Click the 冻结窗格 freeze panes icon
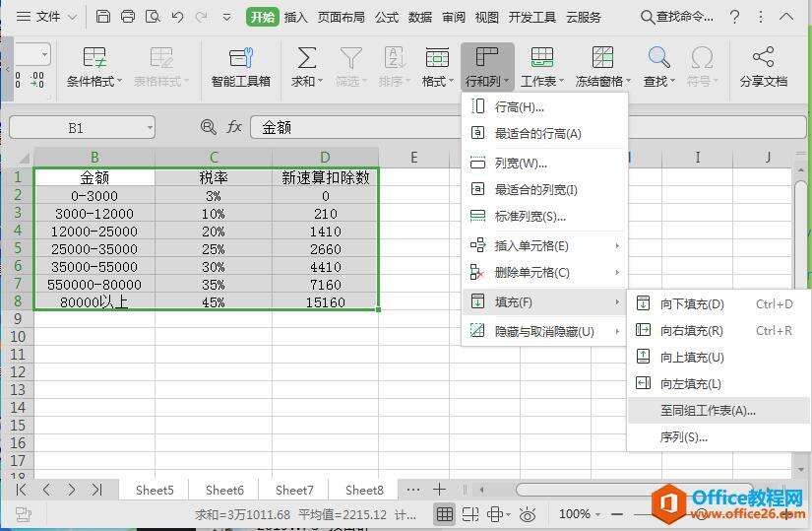The image size is (812, 531). (x=601, y=58)
